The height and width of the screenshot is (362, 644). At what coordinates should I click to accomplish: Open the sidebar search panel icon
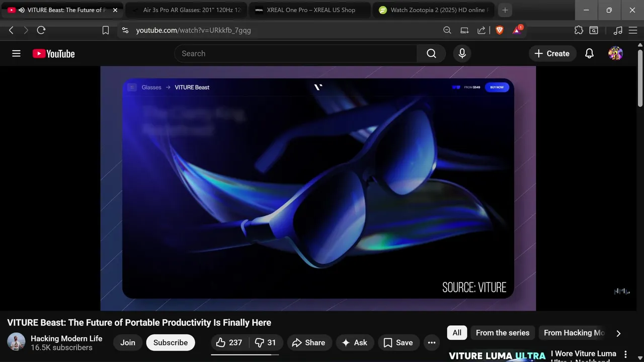point(594,30)
